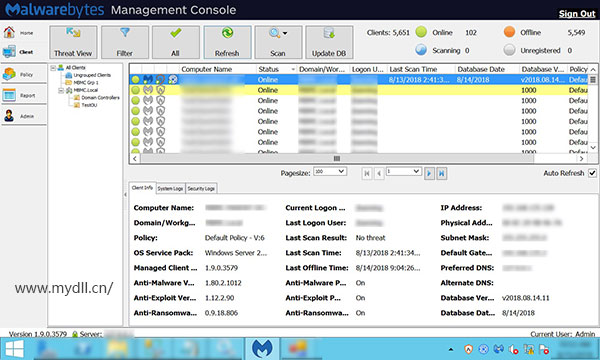Click gray anti-exploit shield in yellow row

pyautogui.click(x=160, y=90)
